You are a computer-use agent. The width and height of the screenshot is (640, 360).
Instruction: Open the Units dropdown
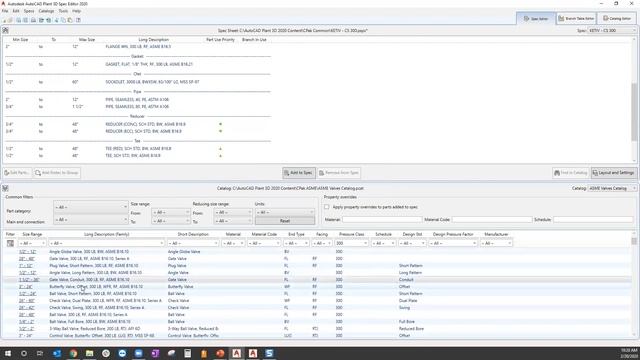click(285, 212)
